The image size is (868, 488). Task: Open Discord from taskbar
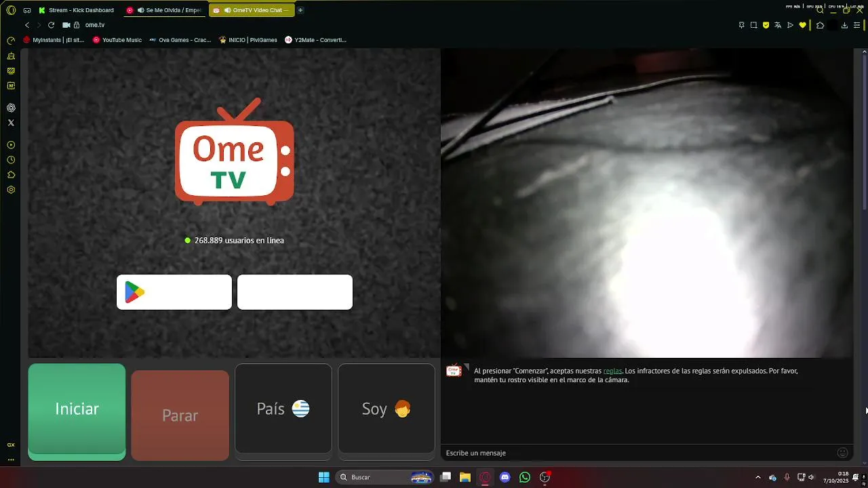(x=505, y=477)
